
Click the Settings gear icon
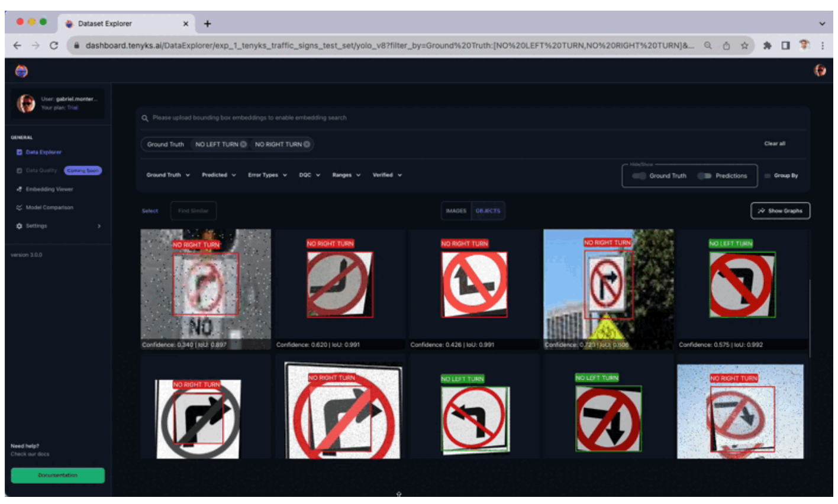pos(20,226)
